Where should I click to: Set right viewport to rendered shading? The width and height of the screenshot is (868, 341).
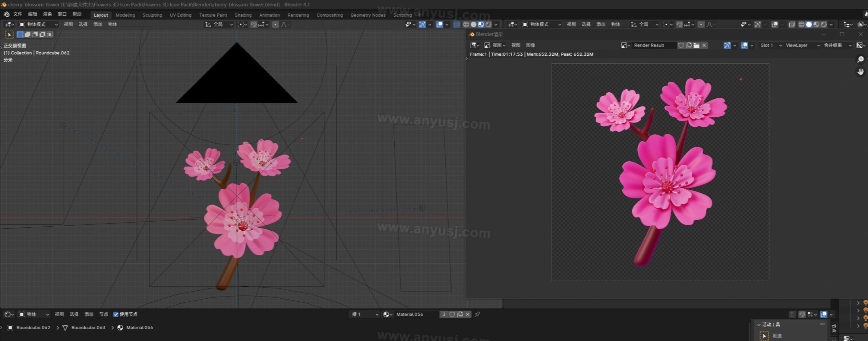click(x=823, y=24)
